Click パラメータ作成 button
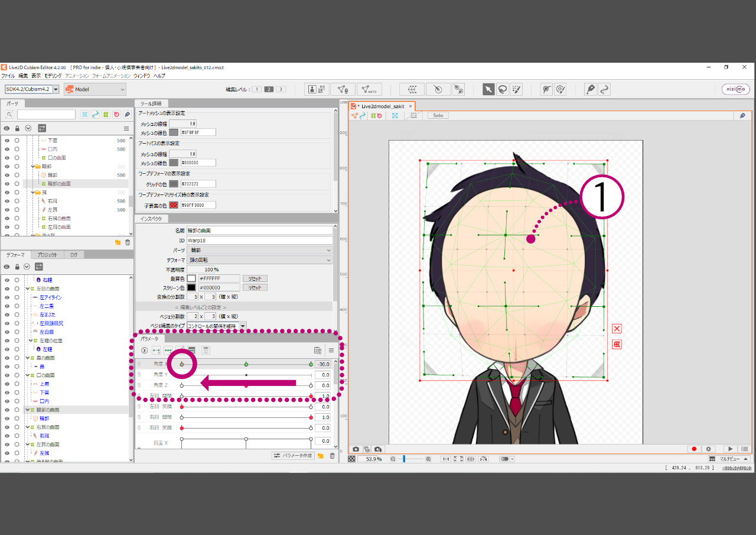 pyautogui.click(x=293, y=456)
